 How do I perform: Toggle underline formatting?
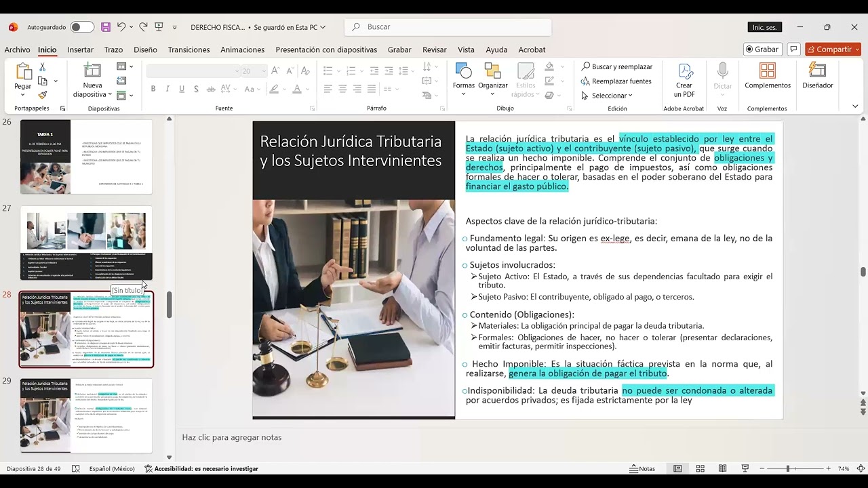(x=182, y=89)
